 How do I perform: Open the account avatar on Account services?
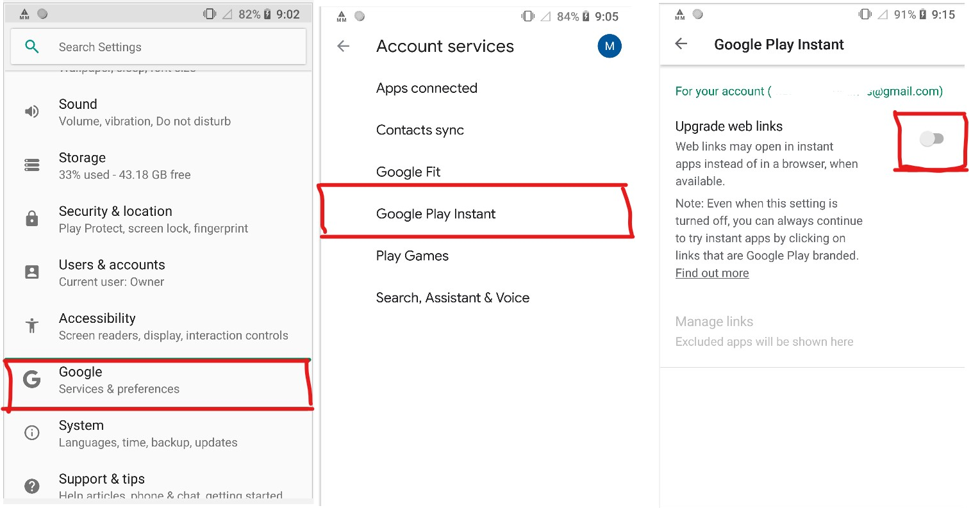pos(610,45)
